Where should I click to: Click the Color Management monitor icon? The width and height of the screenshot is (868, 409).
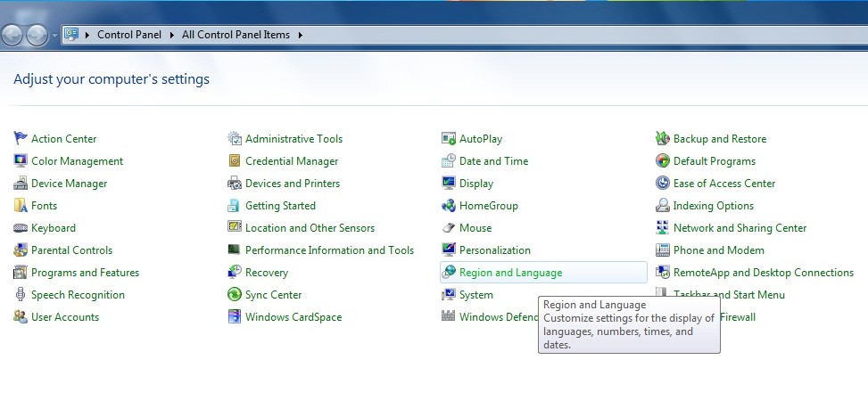21,160
